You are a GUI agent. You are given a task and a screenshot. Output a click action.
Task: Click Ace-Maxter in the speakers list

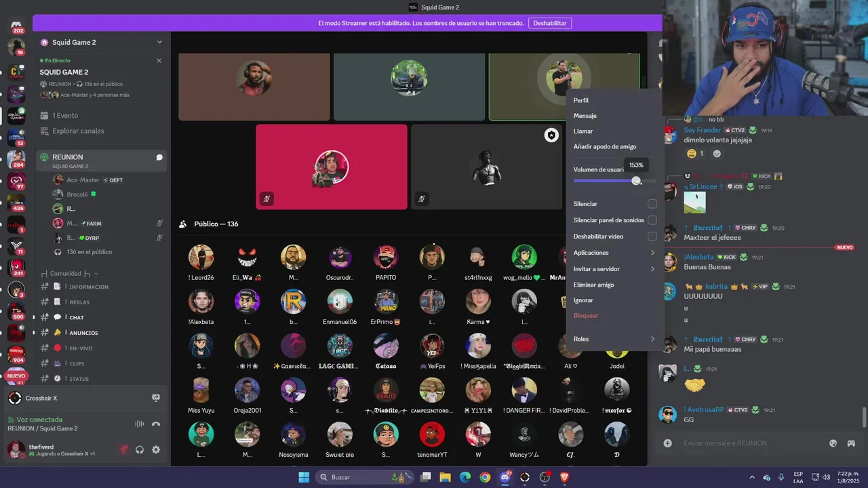pos(83,180)
